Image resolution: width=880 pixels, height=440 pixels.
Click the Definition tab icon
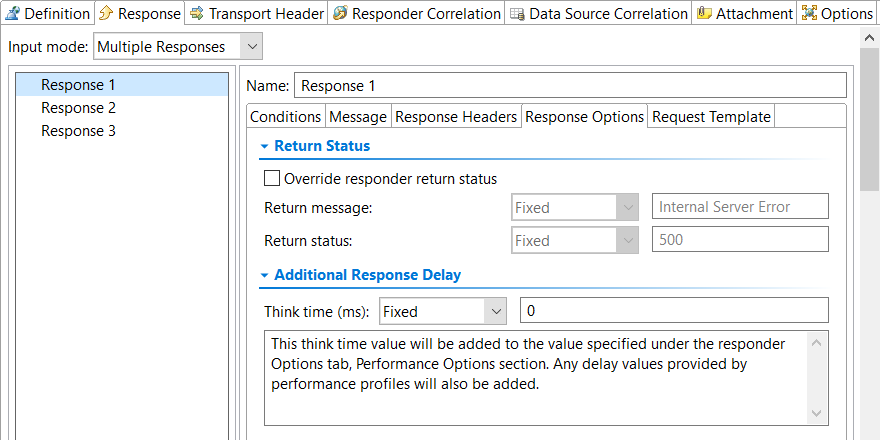(12, 13)
